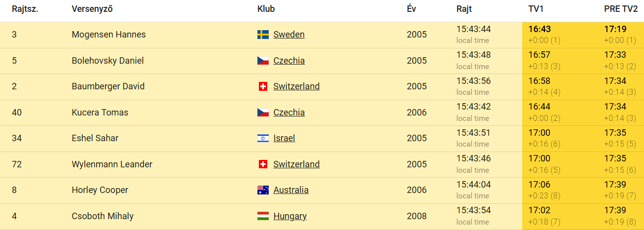
Task: Open the Sweden club link
Action: tap(289, 35)
